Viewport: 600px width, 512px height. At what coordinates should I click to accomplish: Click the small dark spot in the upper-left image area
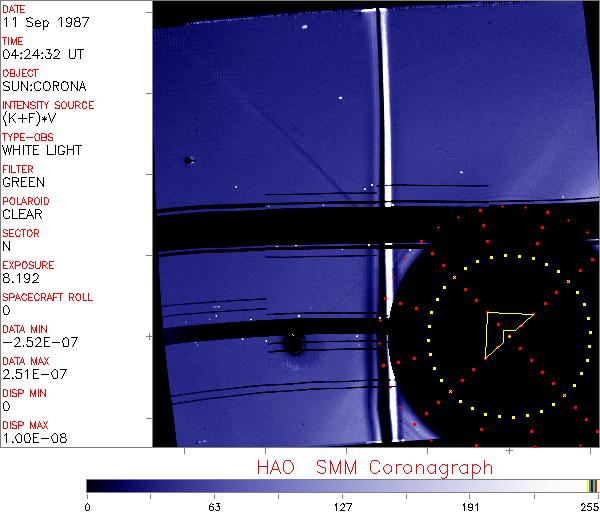187,160
